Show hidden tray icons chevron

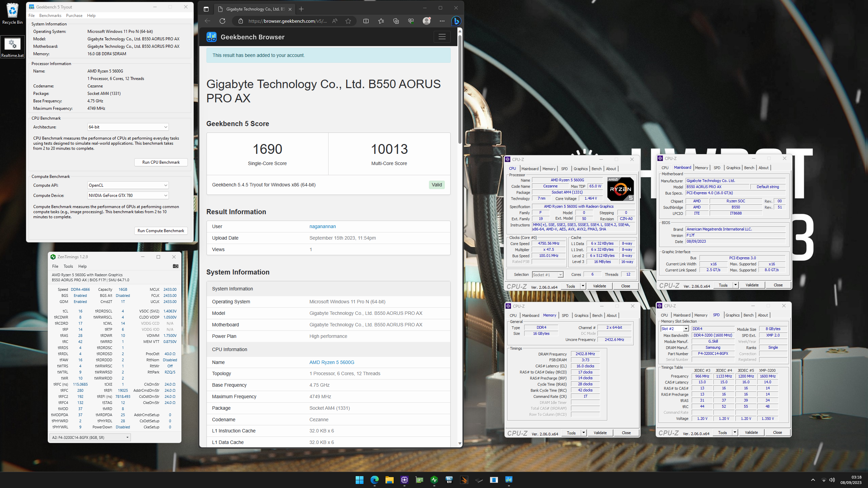[x=813, y=480]
